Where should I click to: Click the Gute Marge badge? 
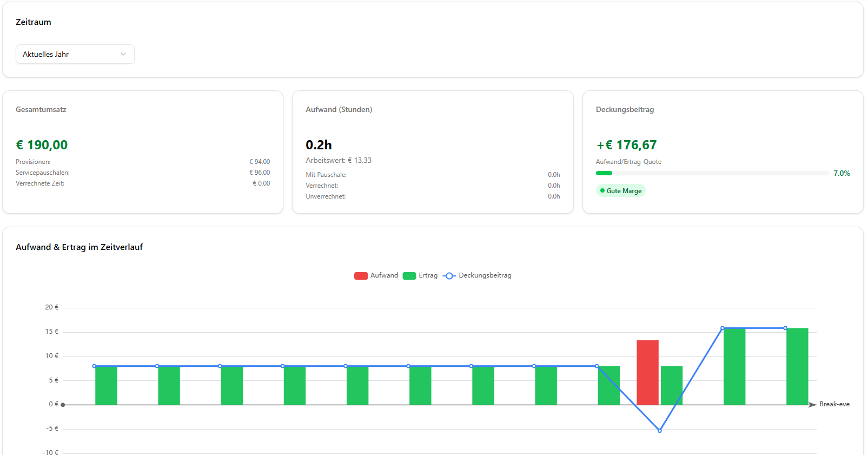tap(621, 191)
